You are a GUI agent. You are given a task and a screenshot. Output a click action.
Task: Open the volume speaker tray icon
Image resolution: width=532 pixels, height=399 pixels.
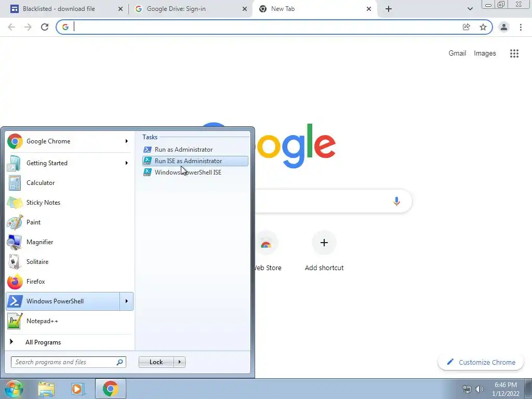[479, 389]
